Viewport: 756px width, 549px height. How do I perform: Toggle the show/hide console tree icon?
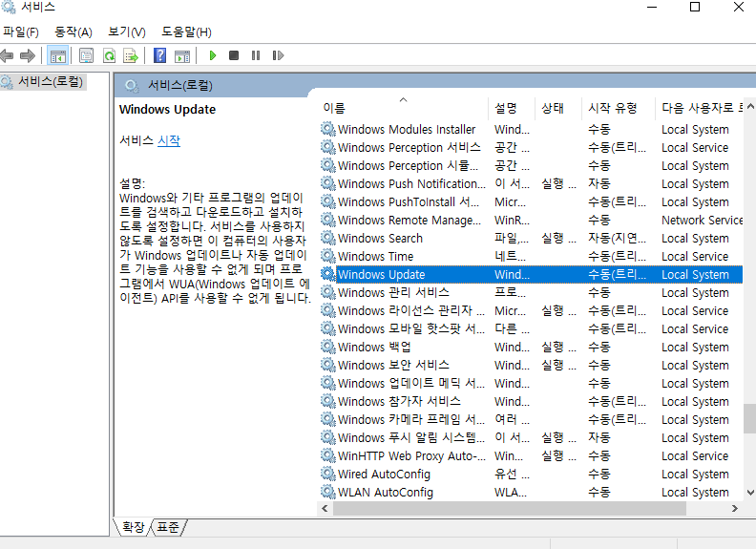click(x=58, y=56)
